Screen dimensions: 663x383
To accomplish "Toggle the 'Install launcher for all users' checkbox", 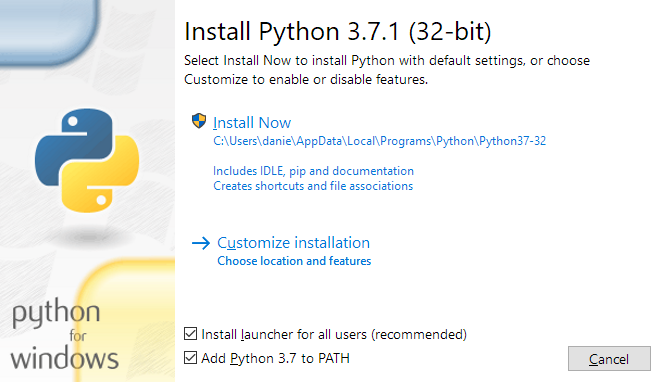I will coord(190,334).
